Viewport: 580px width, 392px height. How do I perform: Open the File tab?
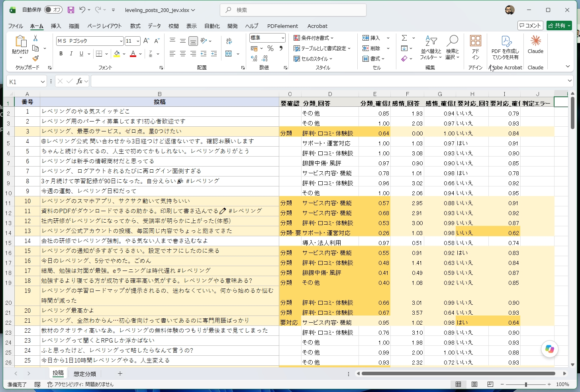(16, 26)
